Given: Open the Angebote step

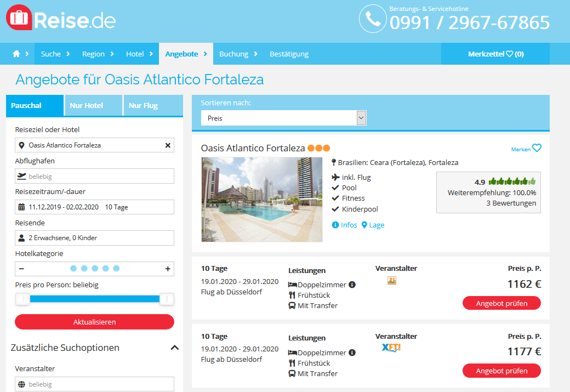Looking at the screenshot, I should tap(186, 54).
